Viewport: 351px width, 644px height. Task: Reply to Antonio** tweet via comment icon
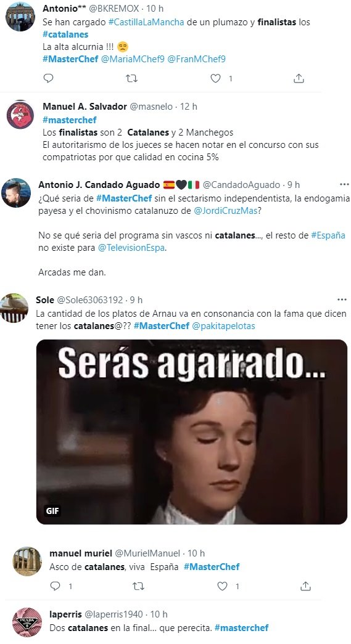click(49, 78)
